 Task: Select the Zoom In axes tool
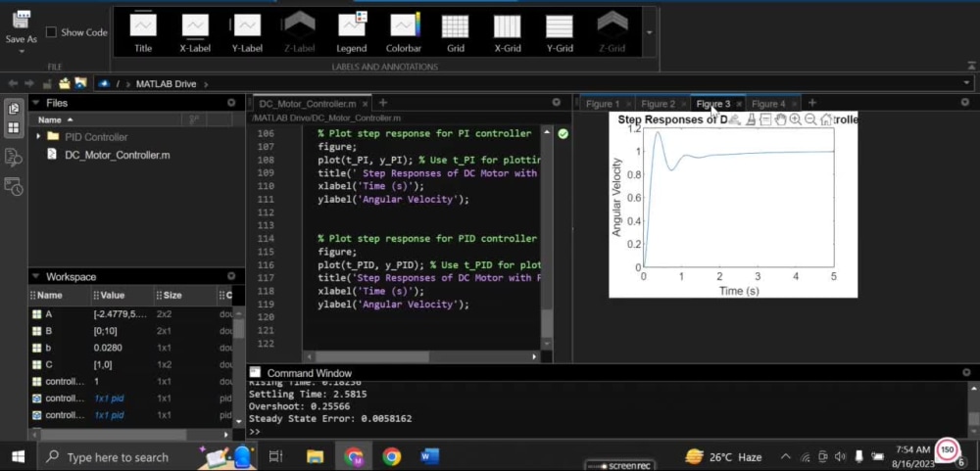click(x=796, y=119)
